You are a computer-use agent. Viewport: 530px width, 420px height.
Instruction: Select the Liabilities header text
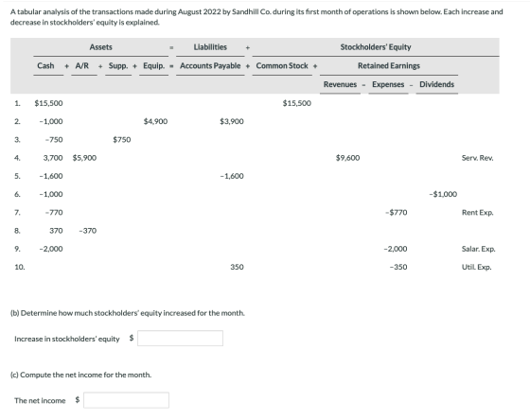[210, 47]
